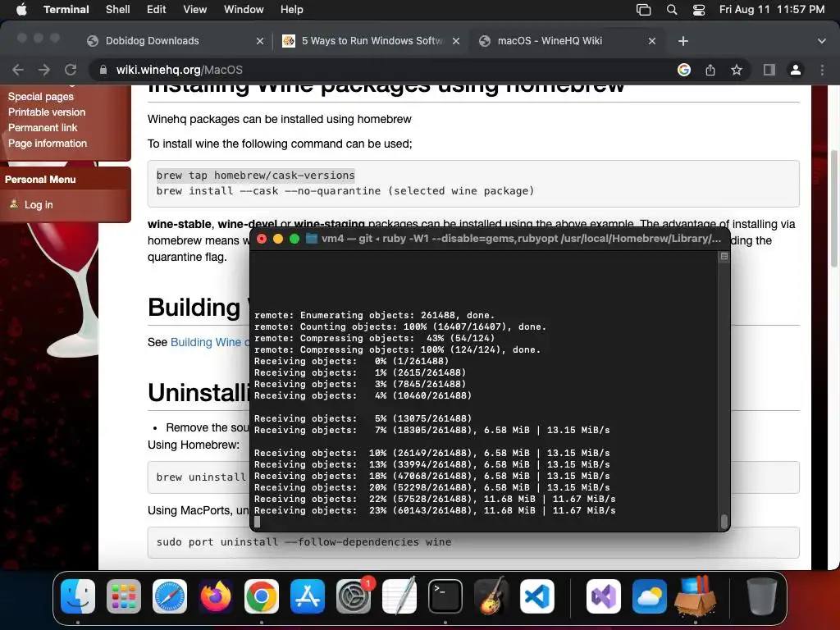Viewport: 840px width, 630px height.
Task: Open Chrome profile avatar menu
Action: coord(796,70)
